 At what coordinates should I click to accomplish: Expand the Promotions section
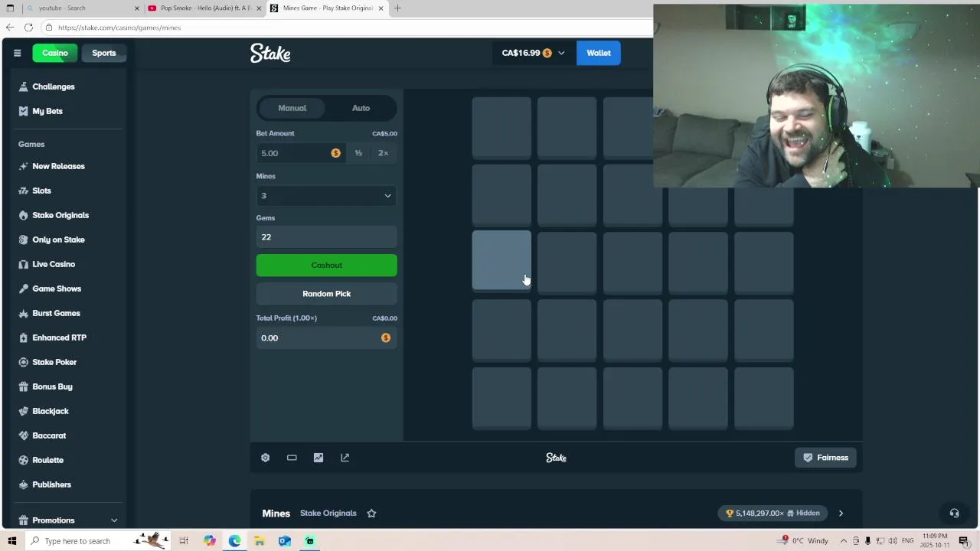point(114,520)
